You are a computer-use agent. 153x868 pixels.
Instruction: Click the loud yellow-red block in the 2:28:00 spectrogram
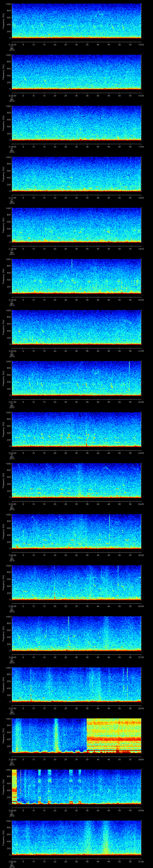(114, 735)
